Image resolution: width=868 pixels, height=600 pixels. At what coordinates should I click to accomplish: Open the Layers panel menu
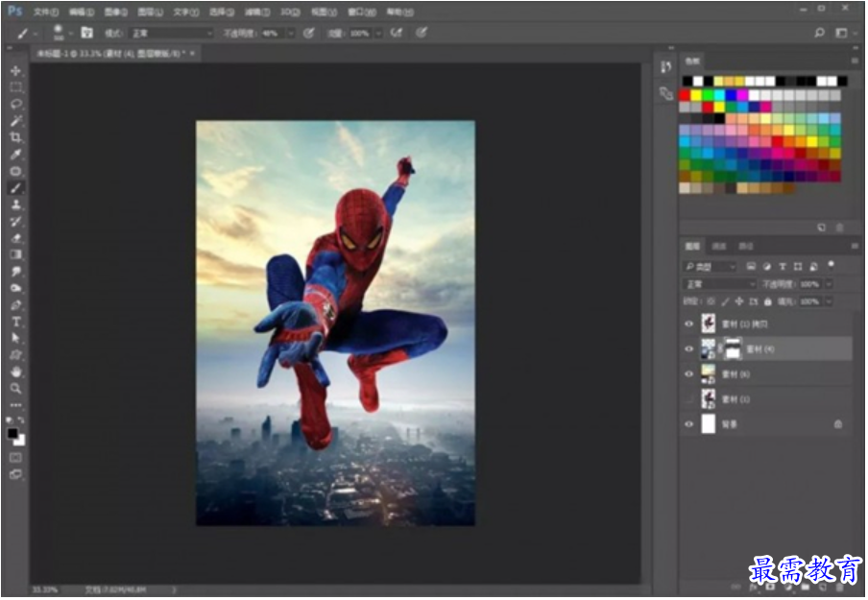tap(855, 246)
